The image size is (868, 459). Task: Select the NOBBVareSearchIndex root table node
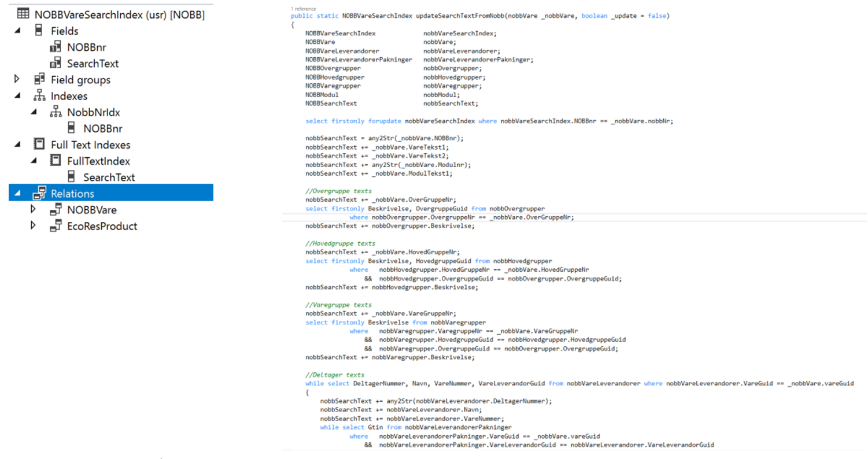119,14
